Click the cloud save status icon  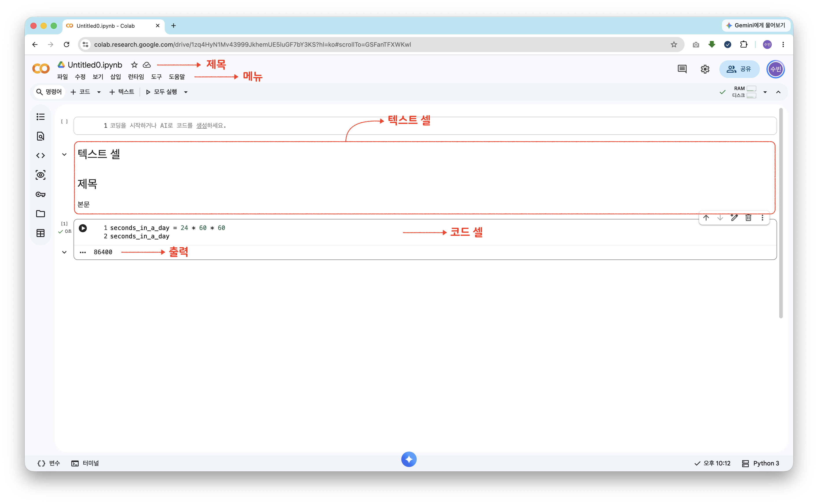coord(147,65)
